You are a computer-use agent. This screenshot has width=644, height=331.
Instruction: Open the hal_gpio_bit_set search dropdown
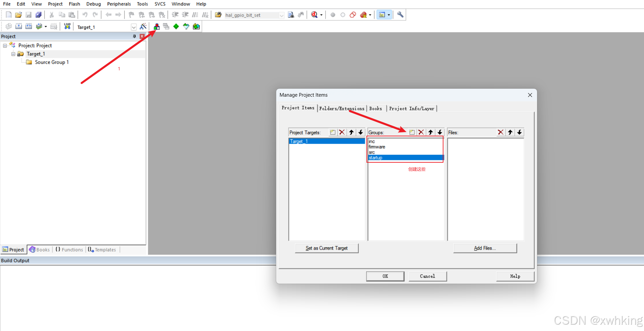(282, 15)
